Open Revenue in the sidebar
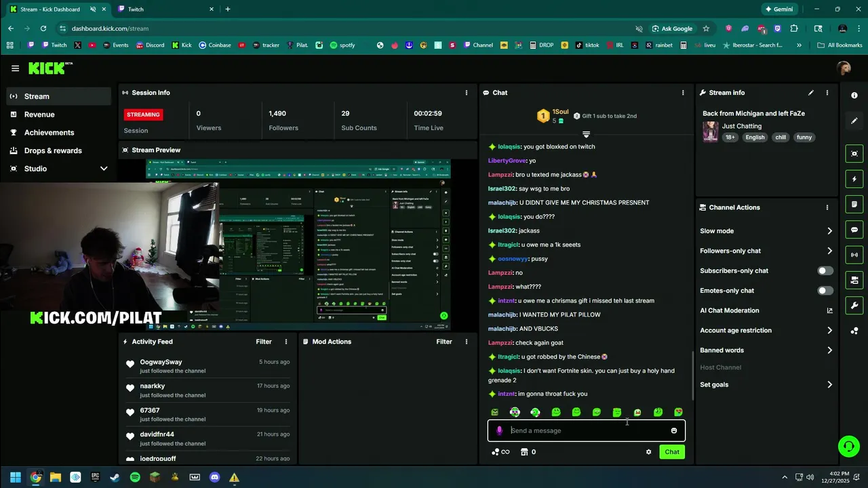This screenshot has width=868, height=488. (58, 115)
